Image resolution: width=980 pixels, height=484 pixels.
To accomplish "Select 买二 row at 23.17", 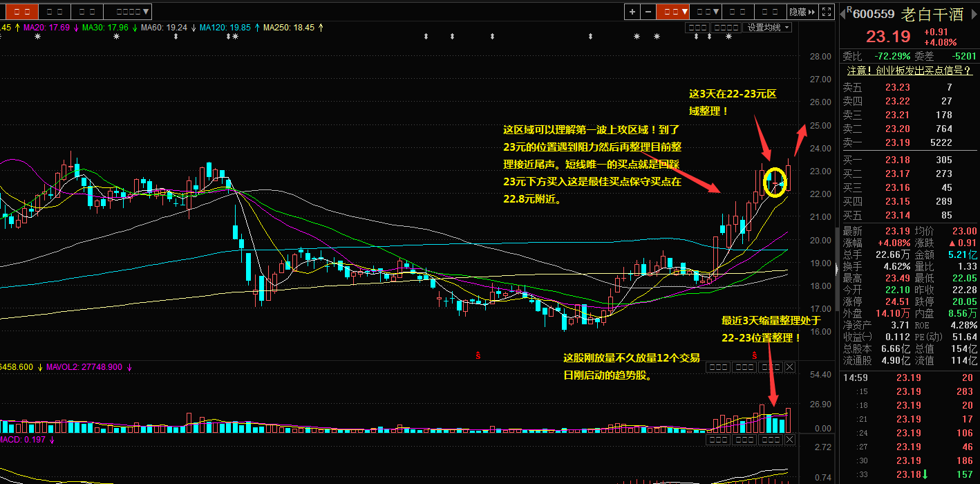I will pyautogui.click(x=909, y=174).
